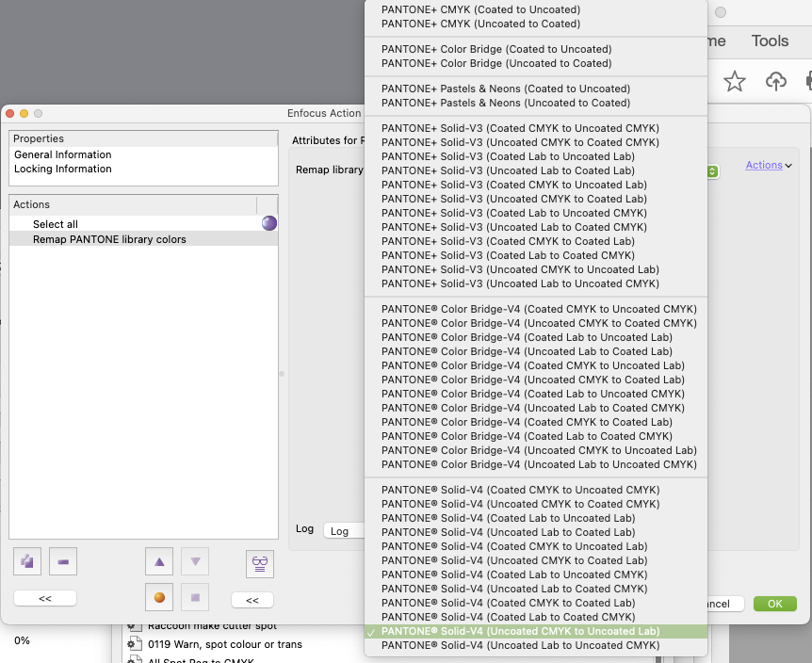812x663 pixels.
Task: Open the action description glasses icon
Action: coord(258,562)
